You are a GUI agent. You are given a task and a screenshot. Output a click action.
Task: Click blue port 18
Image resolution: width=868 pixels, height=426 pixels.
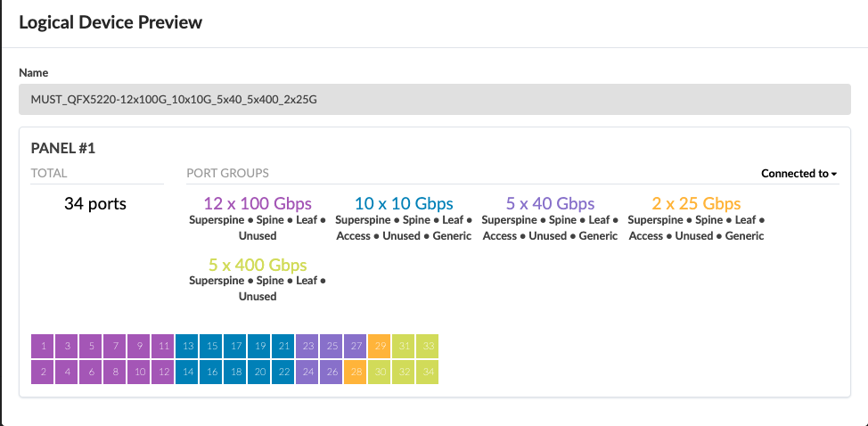pyautogui.click(x=236, y=372)
